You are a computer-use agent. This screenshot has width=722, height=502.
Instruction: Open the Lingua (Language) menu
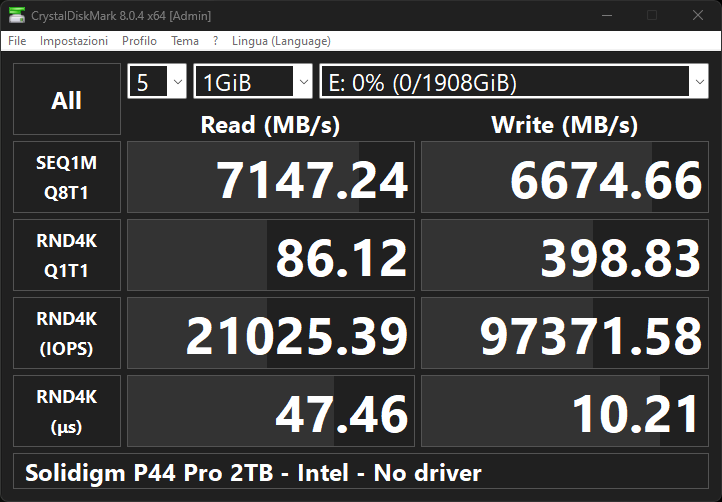281,41
